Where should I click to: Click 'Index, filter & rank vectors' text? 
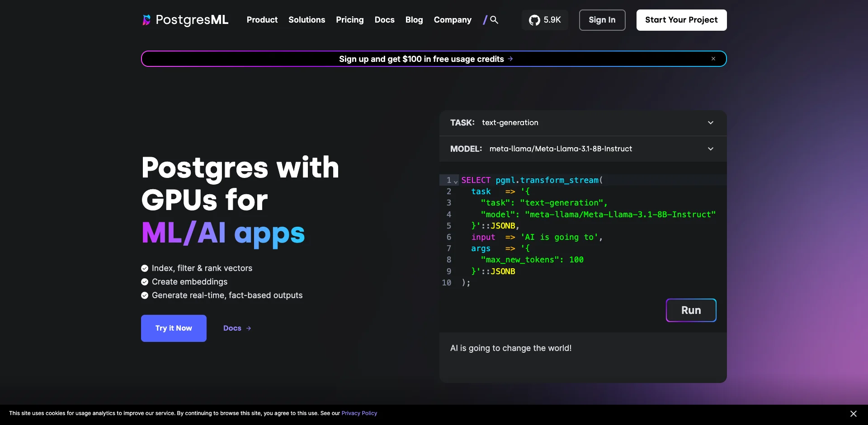202,268
